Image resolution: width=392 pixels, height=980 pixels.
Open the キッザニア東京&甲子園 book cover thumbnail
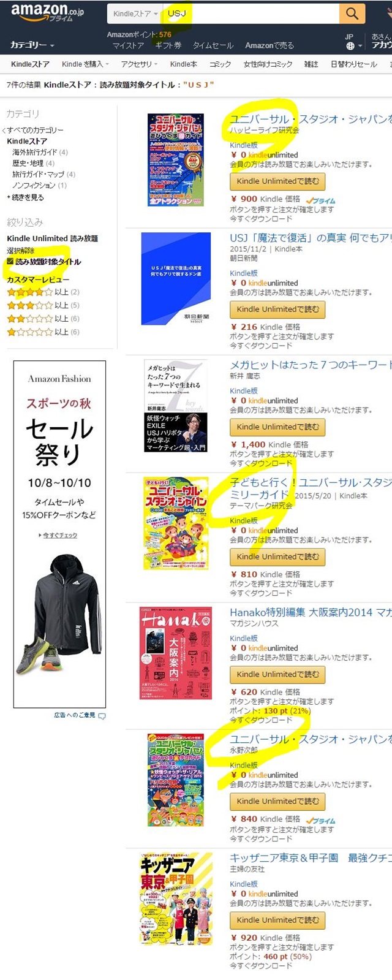coord(176,898)
